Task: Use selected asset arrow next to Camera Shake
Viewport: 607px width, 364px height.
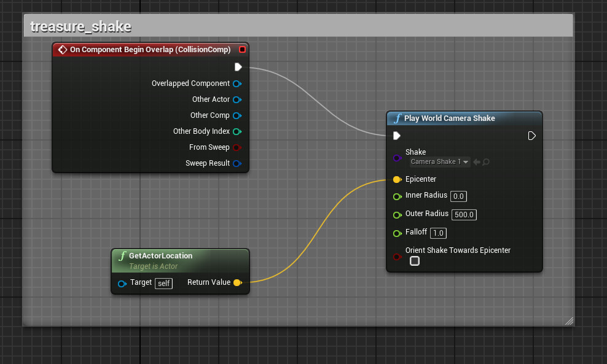Action: (x=477, y=162)
